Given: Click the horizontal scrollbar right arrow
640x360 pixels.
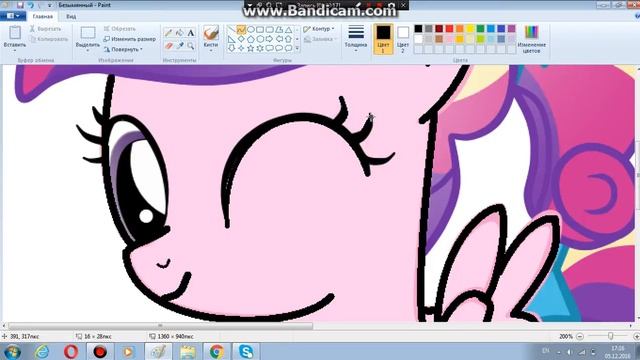Looking at the screenshot, I should point(632,326).
